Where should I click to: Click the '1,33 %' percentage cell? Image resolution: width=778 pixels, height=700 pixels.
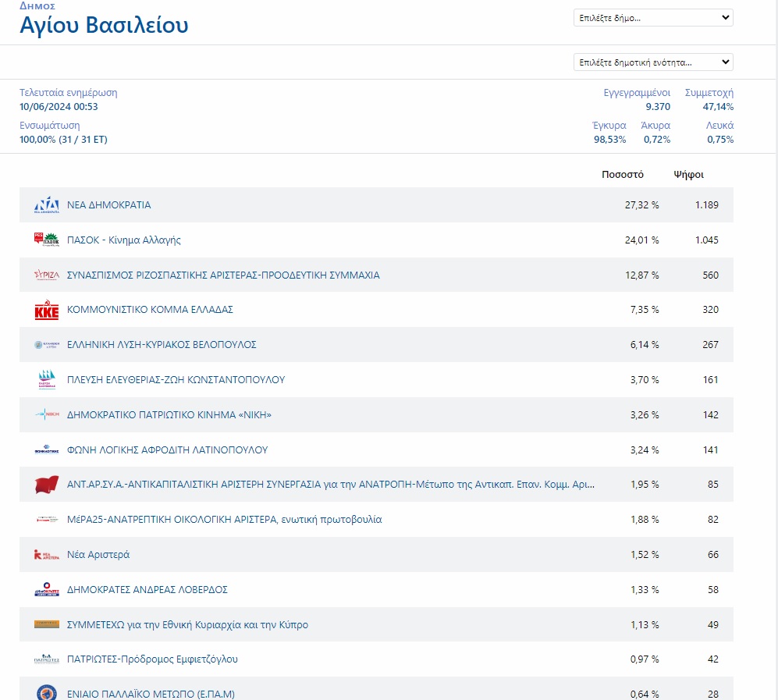tap(645, 589)
